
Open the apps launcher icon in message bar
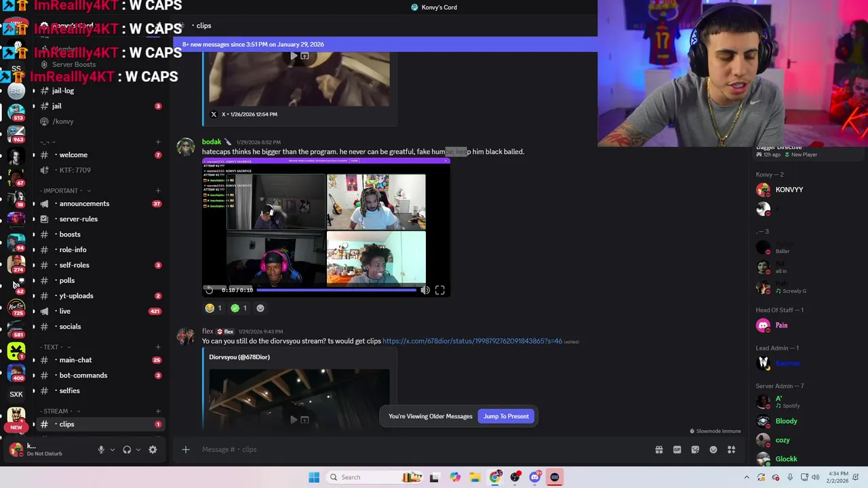coord(732,449)
